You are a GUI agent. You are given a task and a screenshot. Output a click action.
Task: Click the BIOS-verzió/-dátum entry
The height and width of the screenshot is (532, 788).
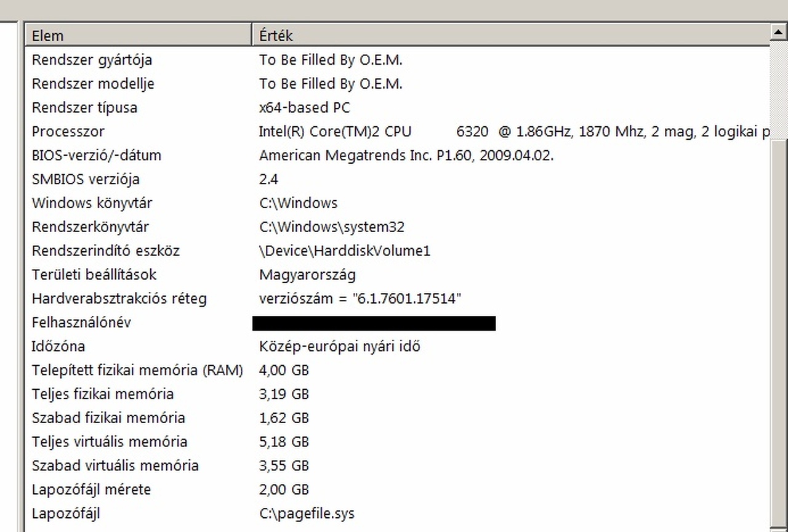point(97,155)
